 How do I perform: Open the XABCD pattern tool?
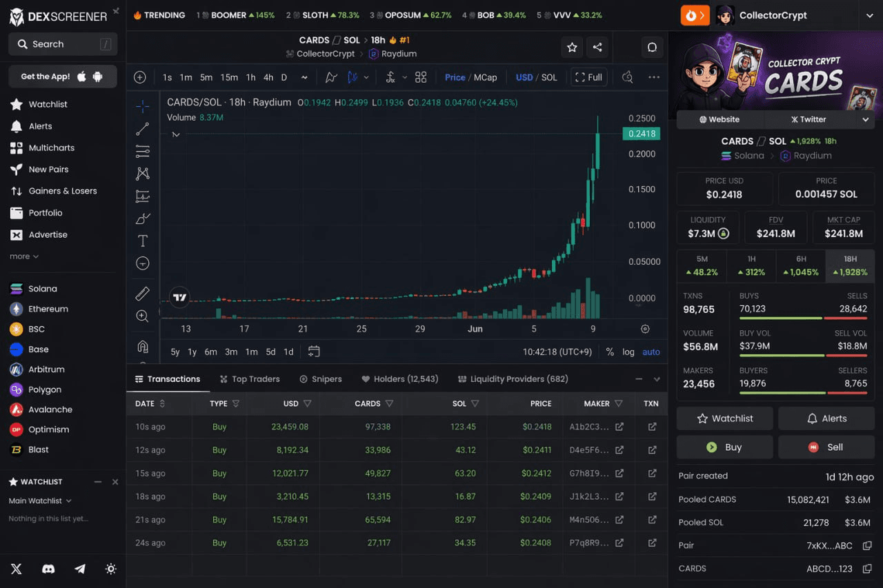(143, 173)
